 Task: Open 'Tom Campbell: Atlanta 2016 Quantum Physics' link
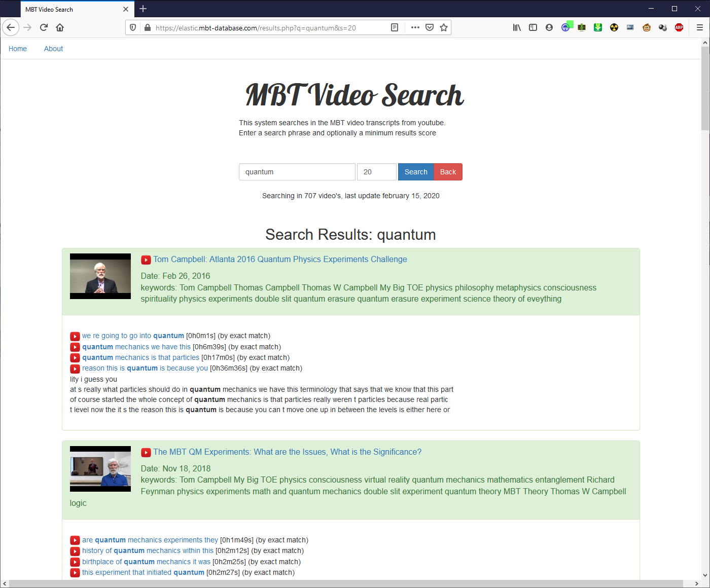pos(280,259)
